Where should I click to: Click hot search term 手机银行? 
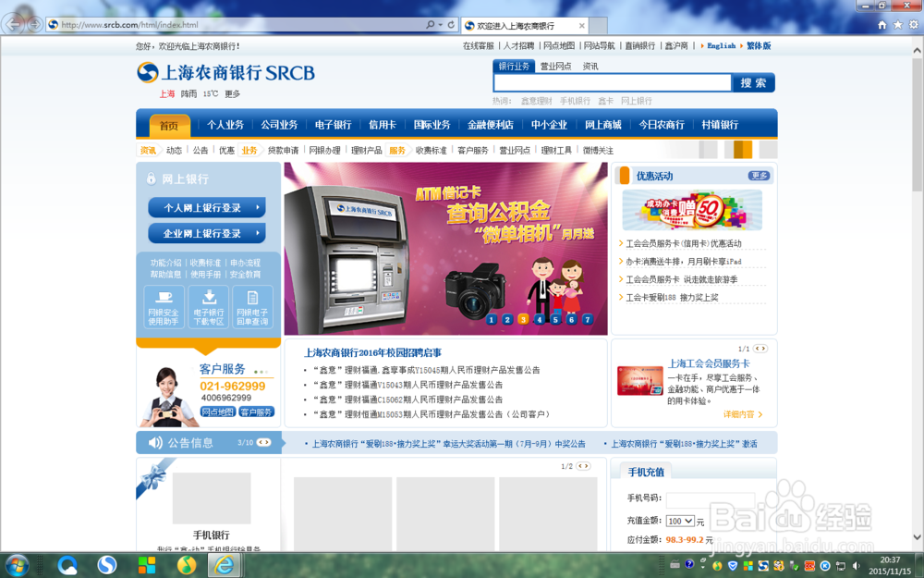point(575,101)
